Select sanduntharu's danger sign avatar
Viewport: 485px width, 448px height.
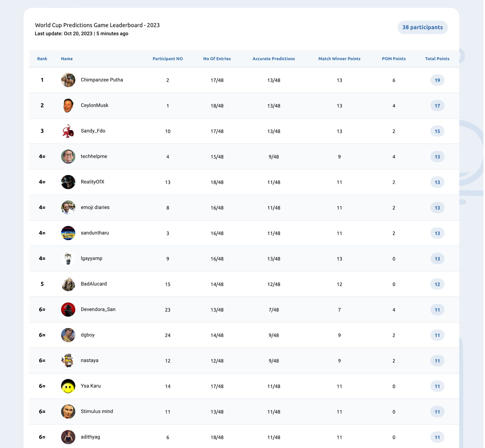tap(68, 233)
